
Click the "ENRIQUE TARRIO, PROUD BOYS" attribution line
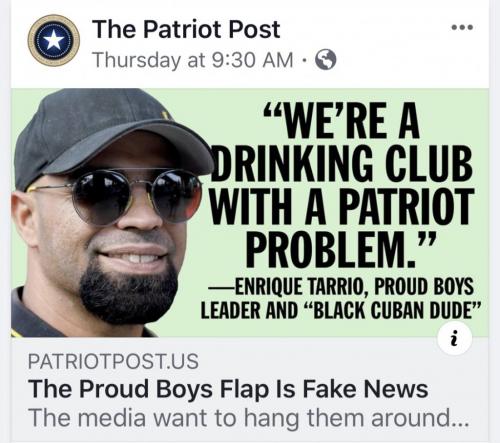pyautogui.click(x=341, y=286)
